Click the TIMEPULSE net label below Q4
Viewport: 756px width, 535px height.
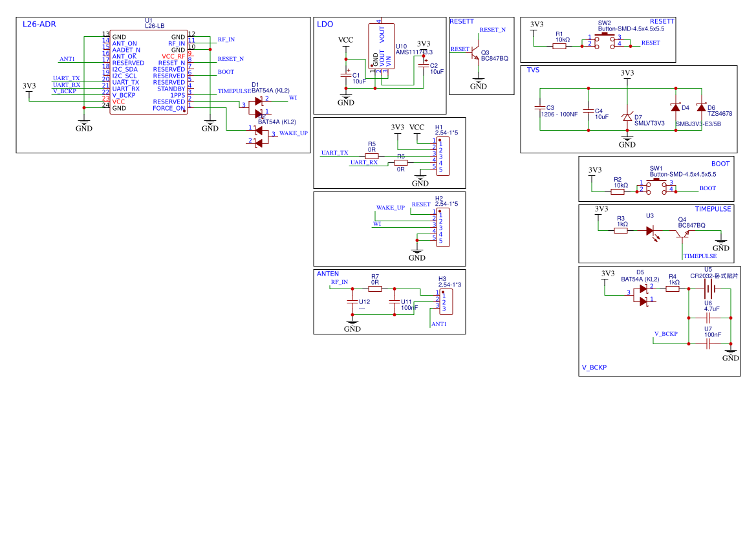coord(700,256)
